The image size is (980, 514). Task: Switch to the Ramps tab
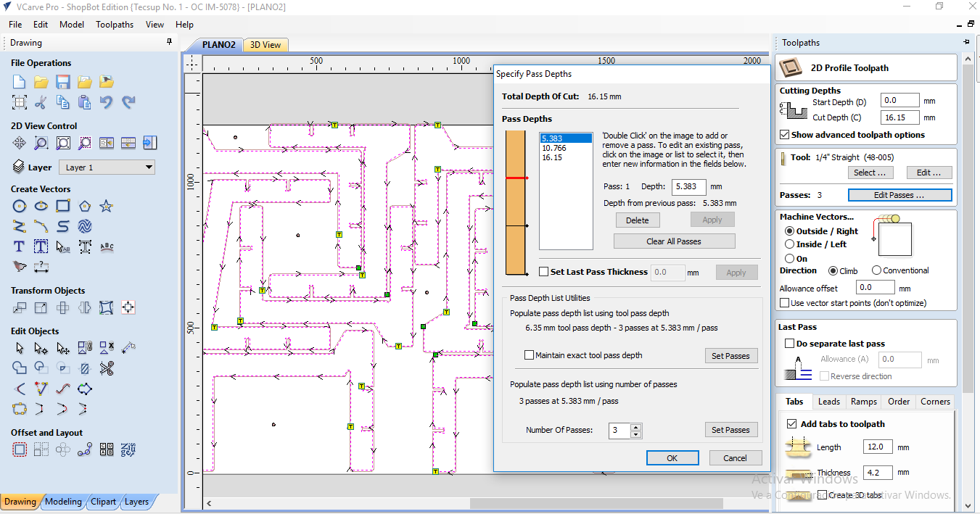coord(863,402)
